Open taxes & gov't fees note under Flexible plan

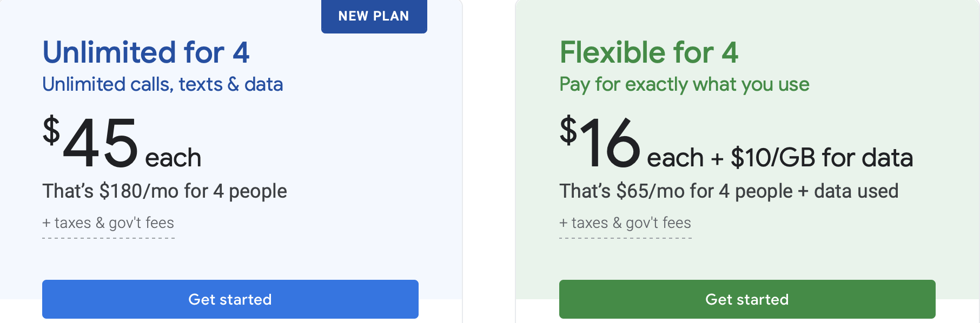625,223
